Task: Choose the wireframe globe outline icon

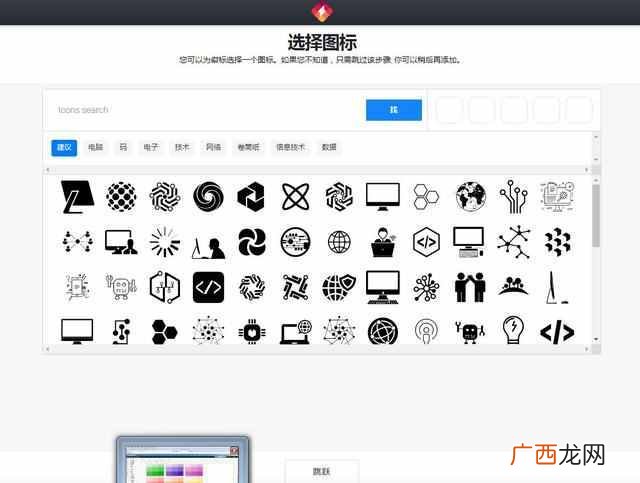Action: tap(339, 242)
